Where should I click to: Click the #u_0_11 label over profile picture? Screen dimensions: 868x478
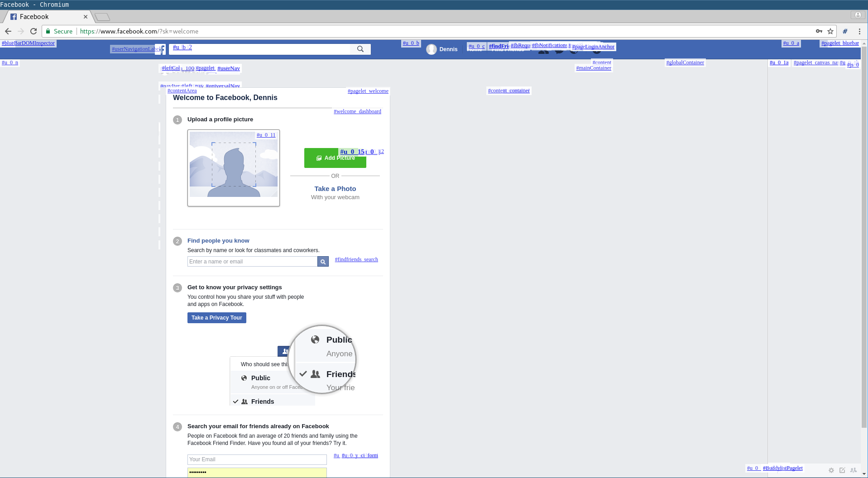pyautogui.click(x=266, y=135)
